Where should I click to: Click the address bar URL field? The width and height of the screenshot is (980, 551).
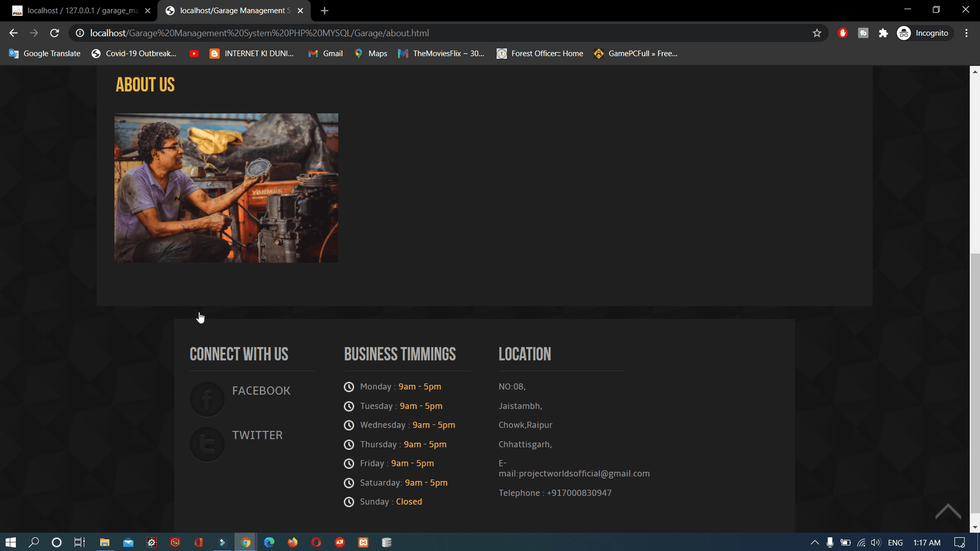429,33
